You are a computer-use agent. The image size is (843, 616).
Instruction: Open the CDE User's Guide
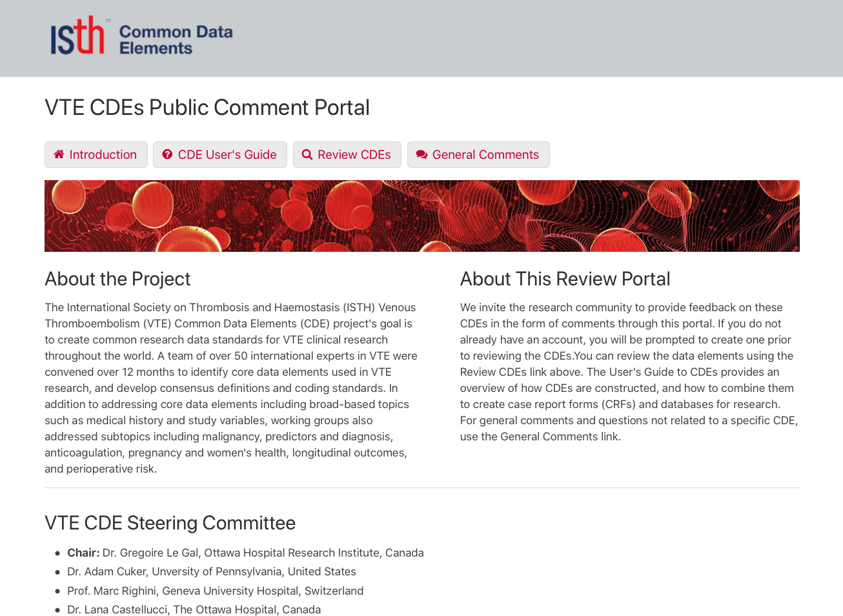coord(220,155)
